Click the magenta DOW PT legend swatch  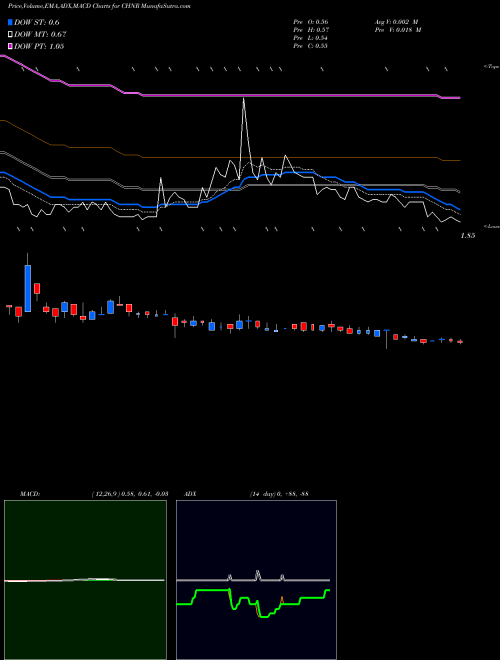tap(10, 46)
